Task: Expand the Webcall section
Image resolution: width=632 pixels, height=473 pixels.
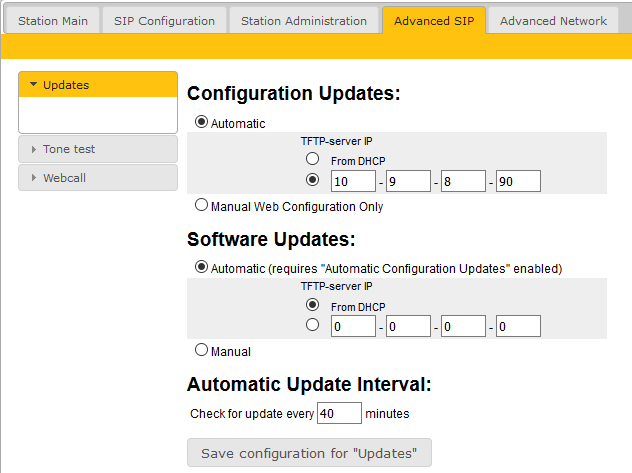Action: (97, 177)
